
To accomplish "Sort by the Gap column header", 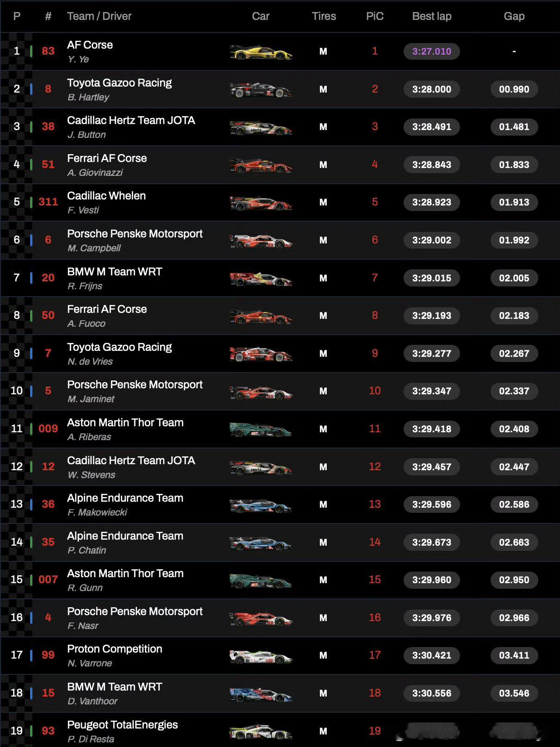I will tap(514, 16).
